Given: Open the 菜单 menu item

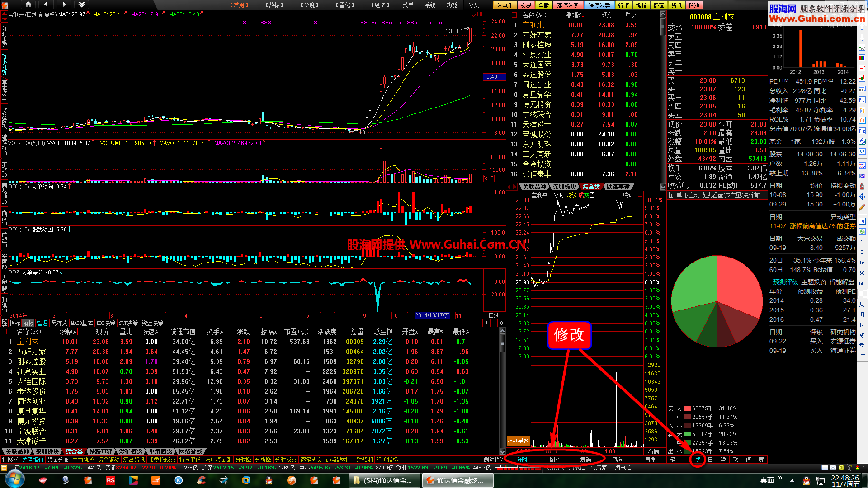Looking at the screenshot, I should tap(408, 5).
